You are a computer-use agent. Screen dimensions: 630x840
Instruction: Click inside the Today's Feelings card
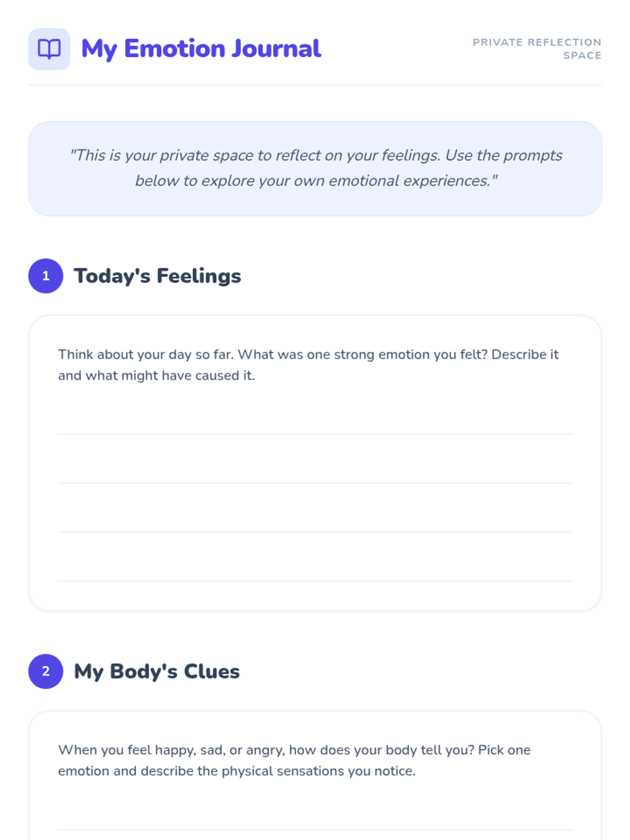315,463
